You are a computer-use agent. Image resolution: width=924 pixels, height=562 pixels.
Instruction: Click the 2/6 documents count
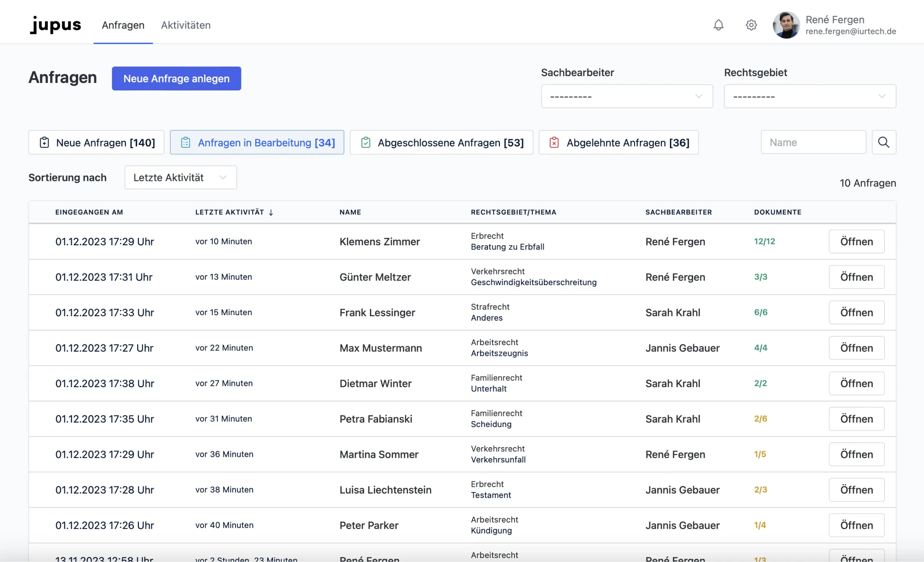coord(760,419)
